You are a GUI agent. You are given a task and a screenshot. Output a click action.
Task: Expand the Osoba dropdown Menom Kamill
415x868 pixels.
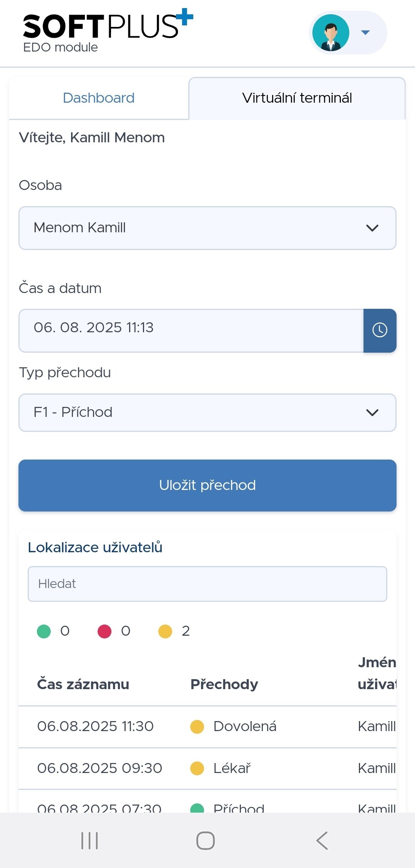click(x=207, y=228)
